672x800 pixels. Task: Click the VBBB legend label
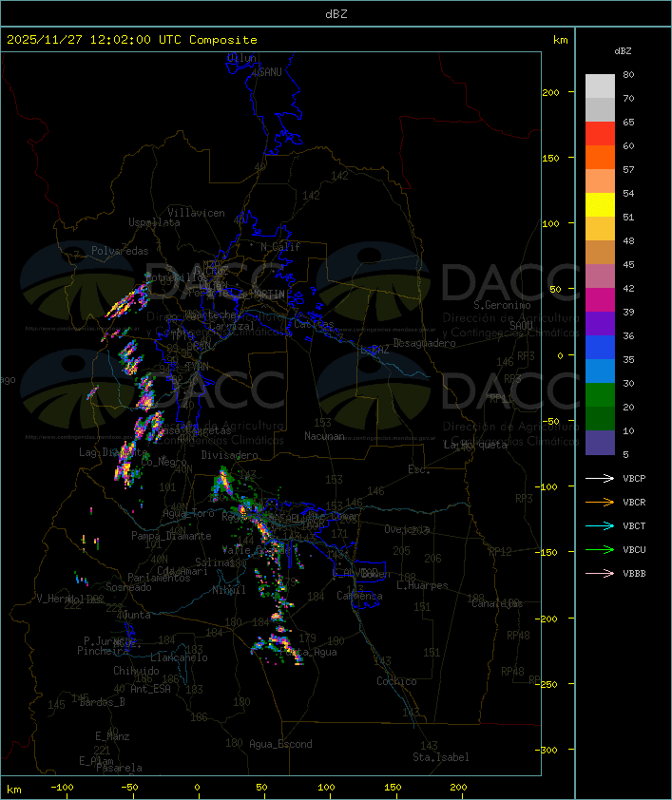pyautogui.click(x=634, y=573)
